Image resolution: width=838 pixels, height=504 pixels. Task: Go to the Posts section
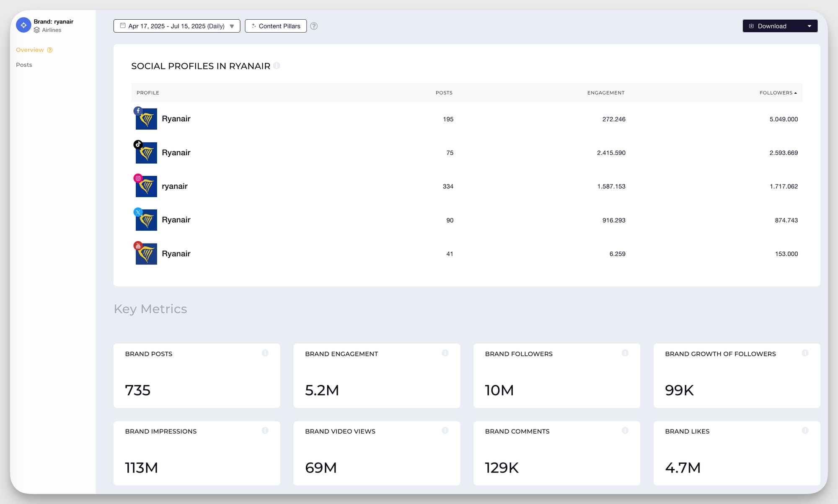[24, 65]
